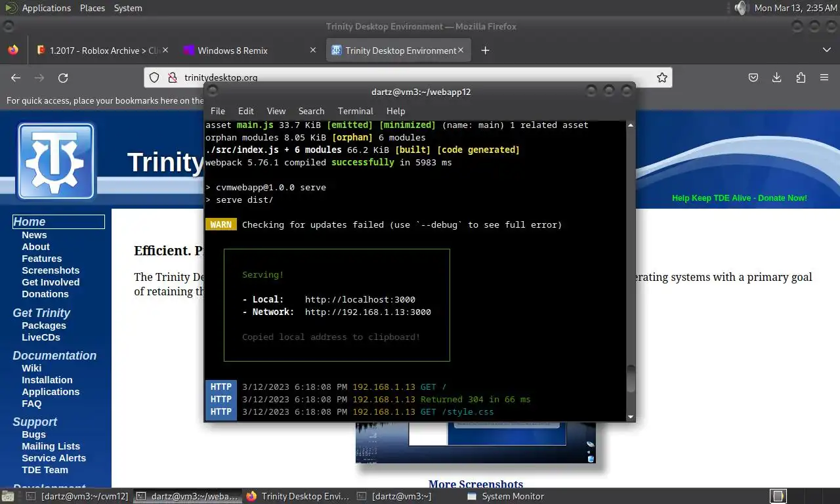Screen dimensions: 840x504
Task: Open the Screenshots sidebar link
Action: (x=51, y=270)
